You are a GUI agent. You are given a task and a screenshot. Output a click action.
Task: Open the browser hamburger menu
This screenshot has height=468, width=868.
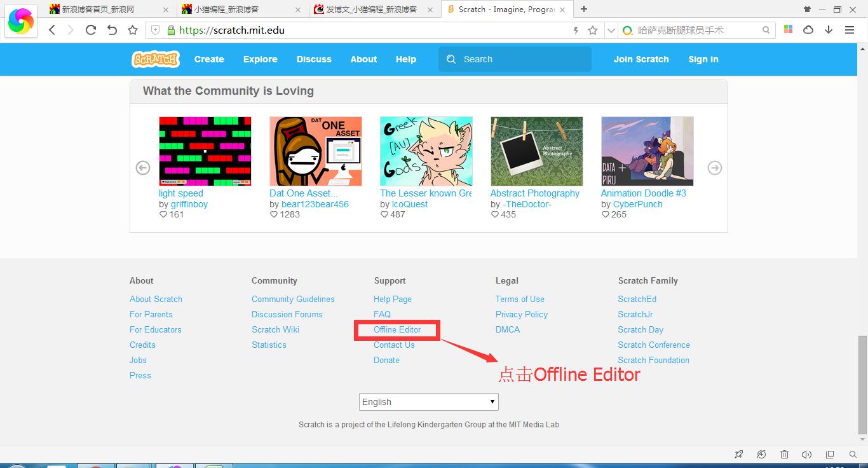tap(850, 30)
